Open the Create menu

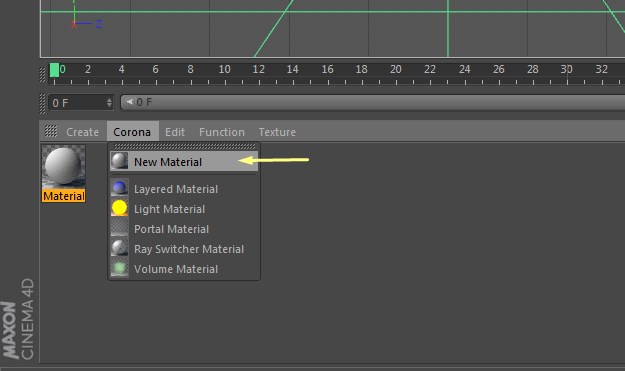tap(83, 132)
